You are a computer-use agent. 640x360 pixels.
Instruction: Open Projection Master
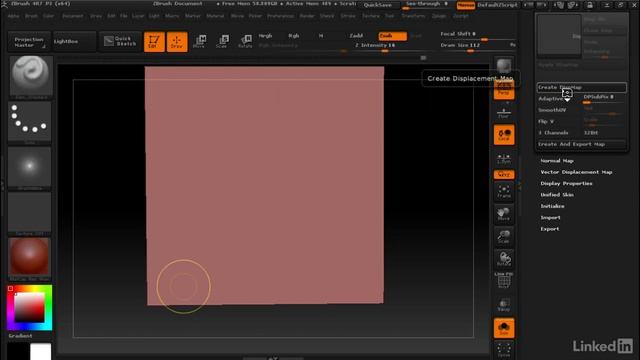[x=29, y=42]
